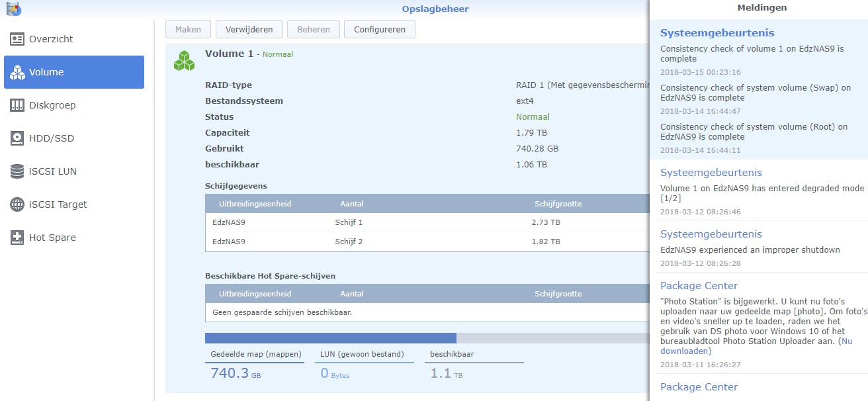Image resolution: width=868 pixels, height=401 pixels.
Task: Click the Verwijderen button
Action: pos(249,29)
